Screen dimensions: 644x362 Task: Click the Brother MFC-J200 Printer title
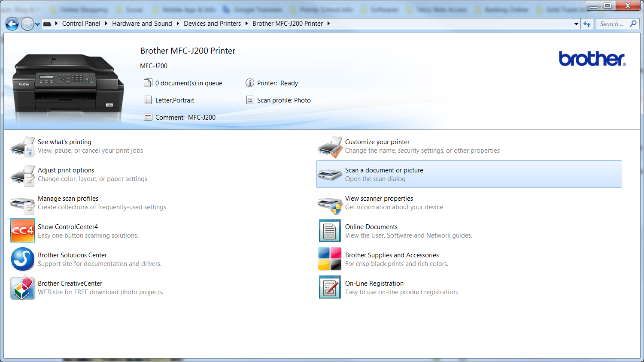[x=188, y=51]
